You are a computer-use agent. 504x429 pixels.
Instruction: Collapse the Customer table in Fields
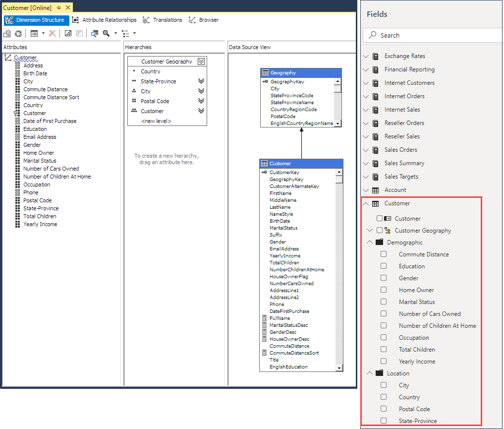[366, 203]
